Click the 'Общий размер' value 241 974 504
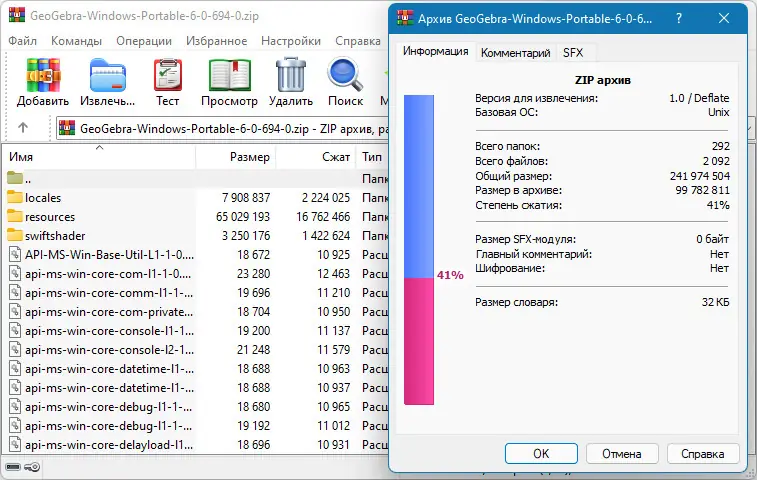 point(700,176)
